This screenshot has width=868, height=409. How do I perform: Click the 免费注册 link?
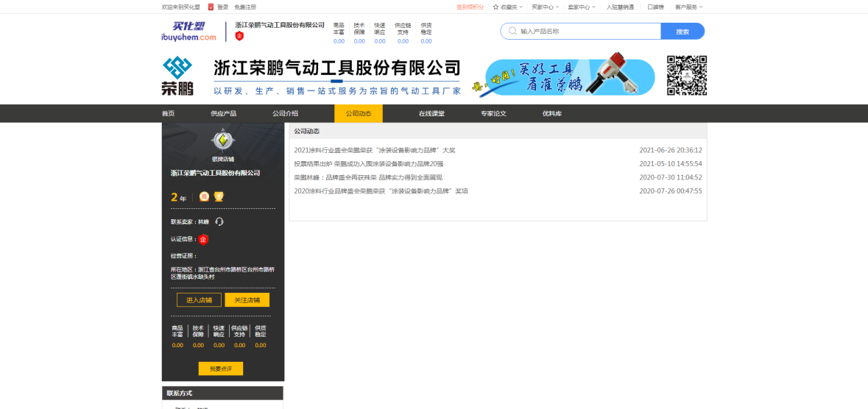click(x=245, y=7)
